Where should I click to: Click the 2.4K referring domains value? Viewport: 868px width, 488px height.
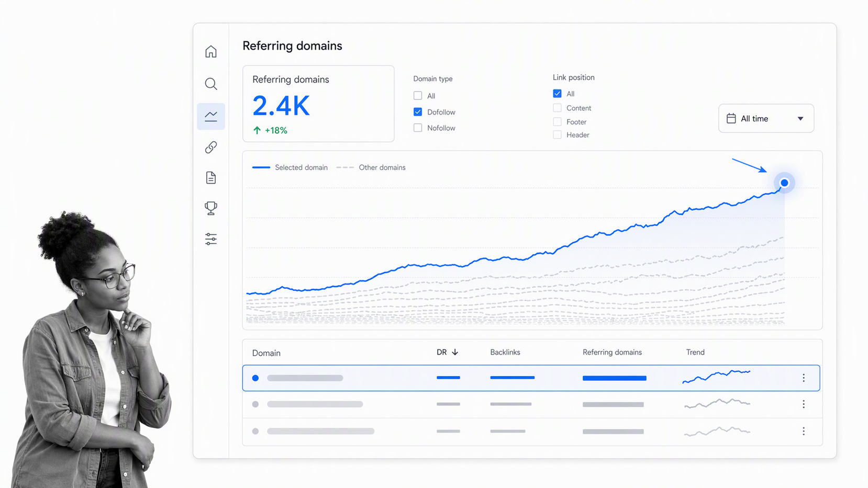[281, 106]
